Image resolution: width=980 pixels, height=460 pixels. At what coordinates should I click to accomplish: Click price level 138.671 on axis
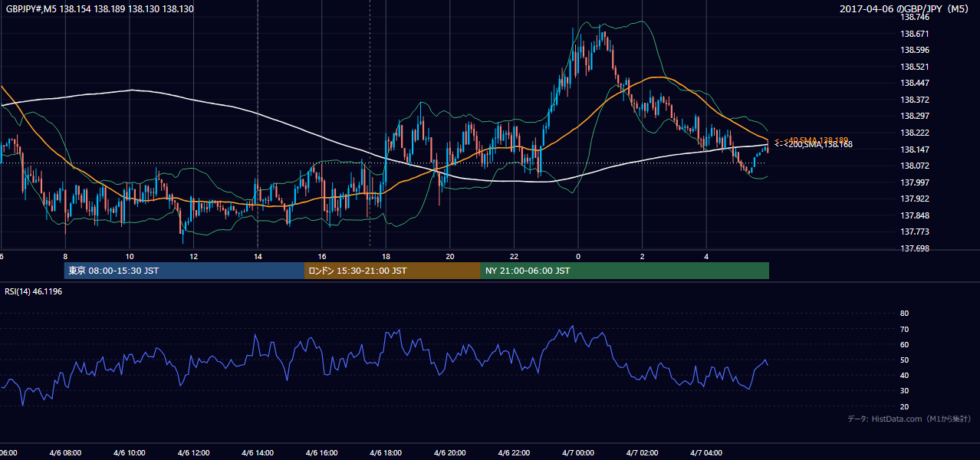pyautogui.click(x=915, y=34)
